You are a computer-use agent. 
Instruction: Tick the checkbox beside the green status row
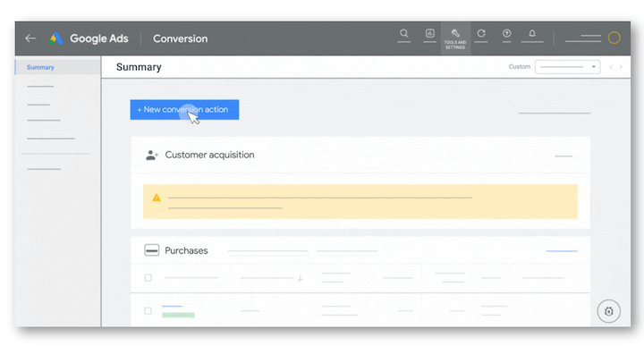[x=148, y=311]
